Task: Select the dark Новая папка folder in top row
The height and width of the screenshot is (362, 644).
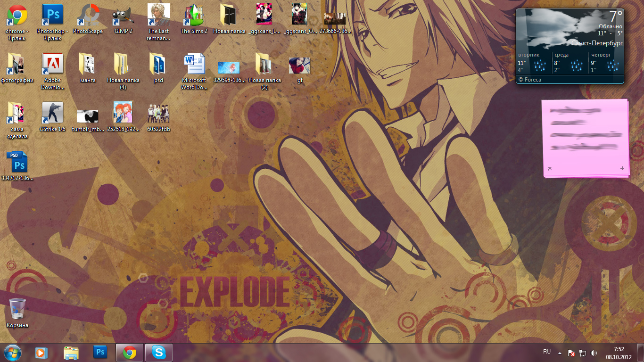Action: 229,19
